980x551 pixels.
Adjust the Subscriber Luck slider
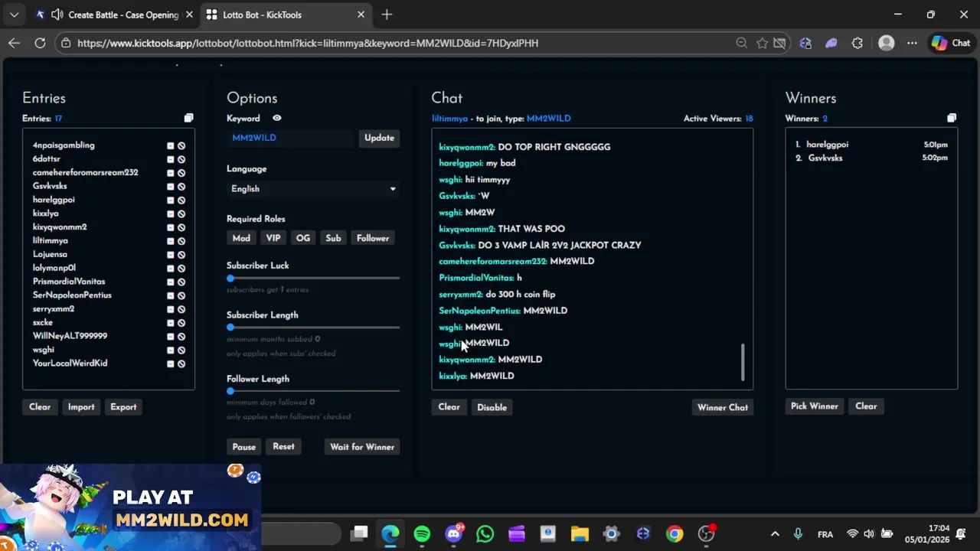click(x=230, y=278)
